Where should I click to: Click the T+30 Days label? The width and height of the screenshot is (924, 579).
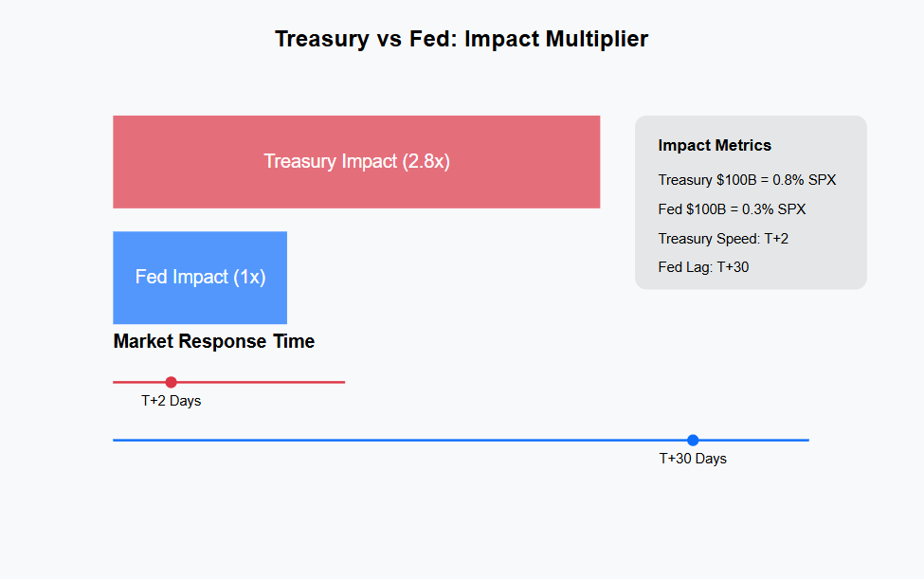coord(693,459)
